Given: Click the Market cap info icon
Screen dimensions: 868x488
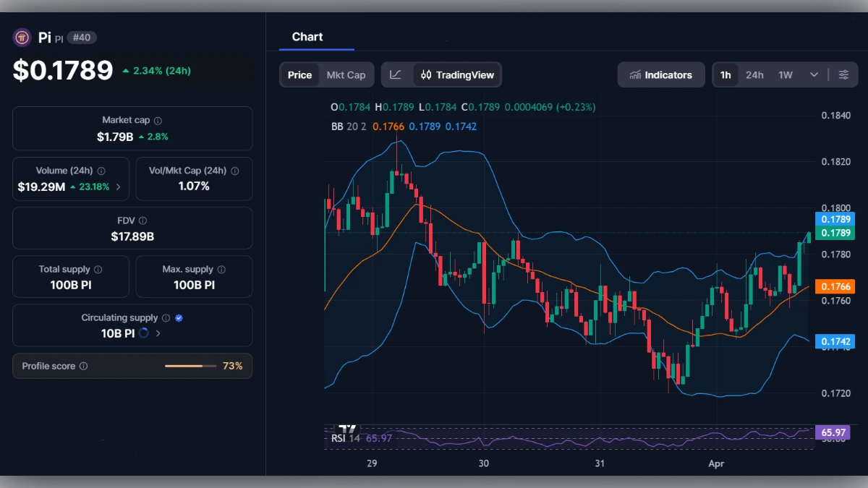Looking at the screenshot, I should pyautogui.click(x=158, y=120).
